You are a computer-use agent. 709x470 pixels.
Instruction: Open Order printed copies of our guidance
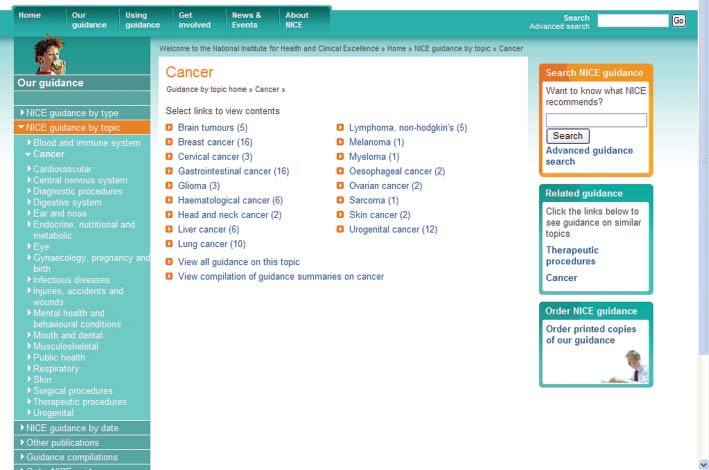point(591,335)
